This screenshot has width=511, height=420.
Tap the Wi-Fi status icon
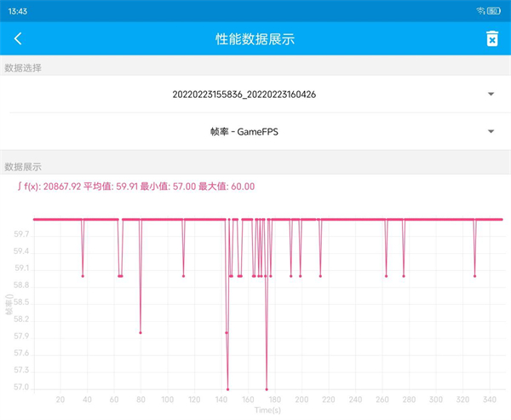482,10
